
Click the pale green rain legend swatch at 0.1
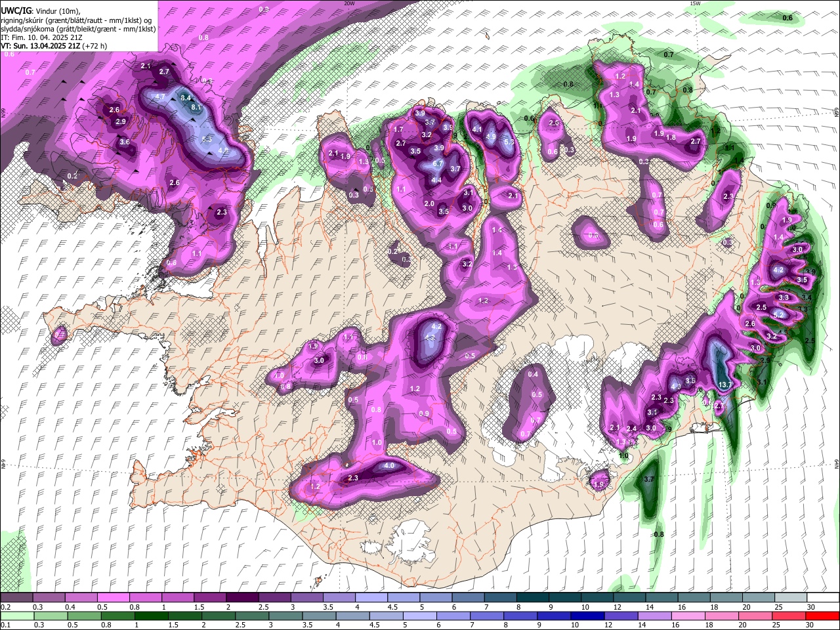[17, 616]
